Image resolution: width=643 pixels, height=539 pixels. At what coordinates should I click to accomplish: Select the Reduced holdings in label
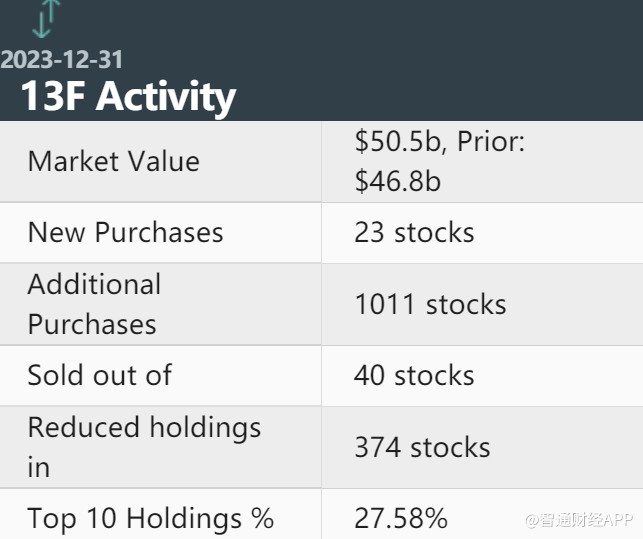point(143,447)
